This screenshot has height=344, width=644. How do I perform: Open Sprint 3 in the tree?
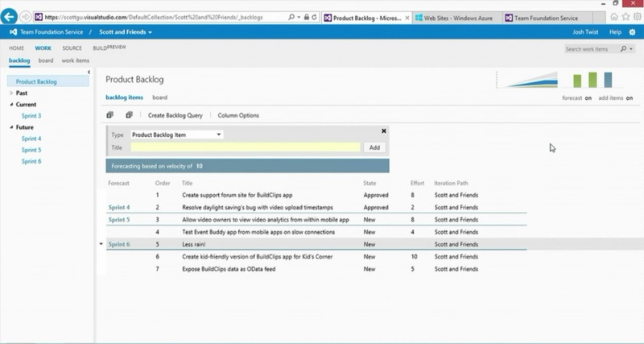coord(31,116)
